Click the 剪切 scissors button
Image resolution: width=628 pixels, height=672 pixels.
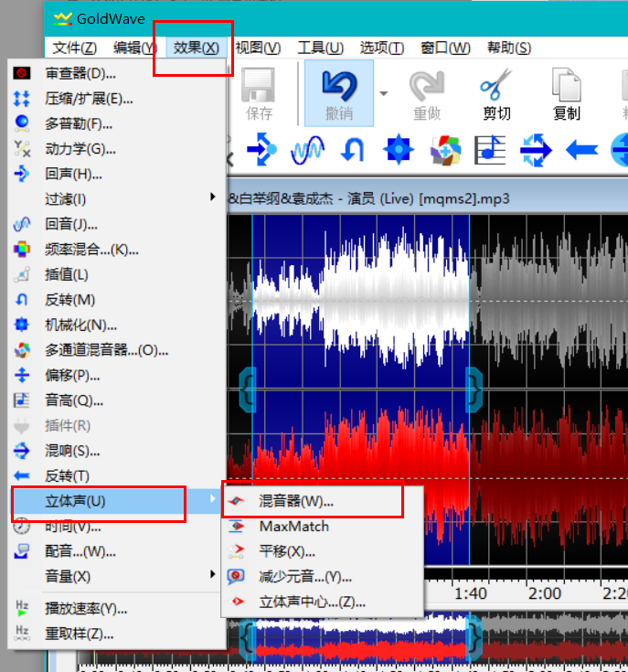pos(496,94)
